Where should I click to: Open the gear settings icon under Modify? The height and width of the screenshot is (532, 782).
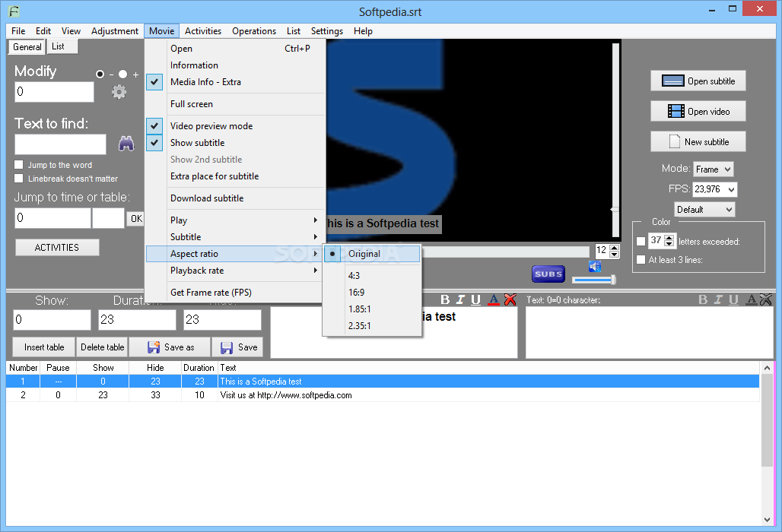119,92
